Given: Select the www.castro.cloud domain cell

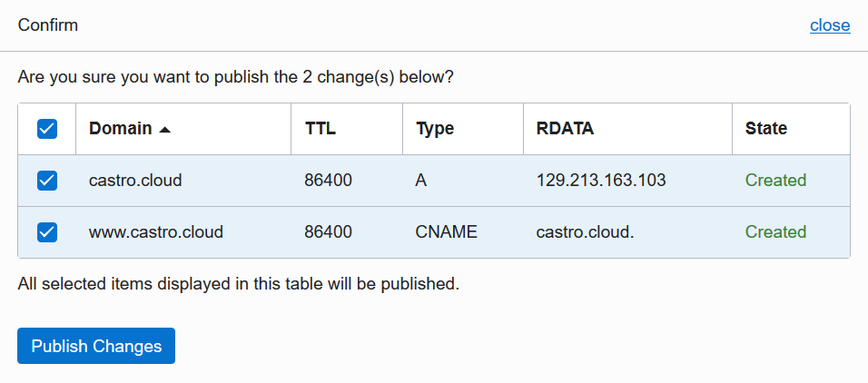Looking at the screenshot, I should coord(155,232).
